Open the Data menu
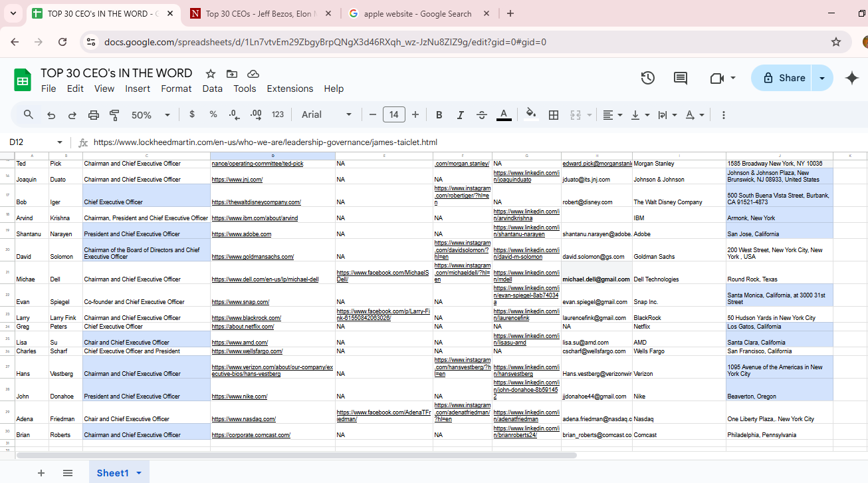868x483 pixels. [213, 88]
